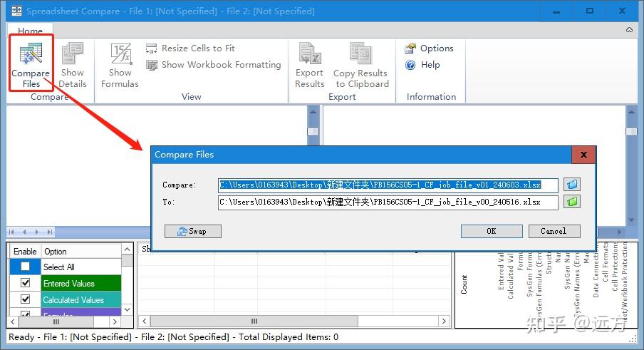Image resolution: width=644 pixels, height=350 pixels.
Task: Collapse the ribbon with chevron
Action: point(629,30)
